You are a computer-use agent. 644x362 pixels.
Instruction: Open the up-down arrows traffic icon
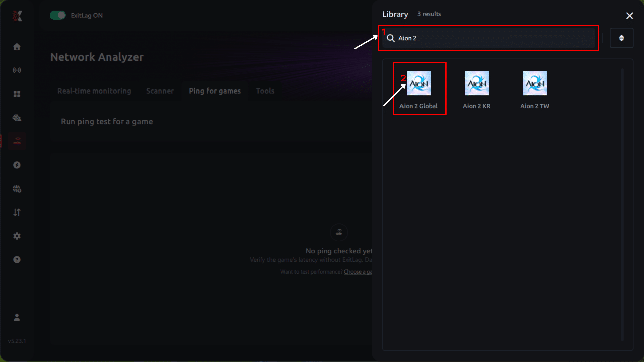coord(17,212)
